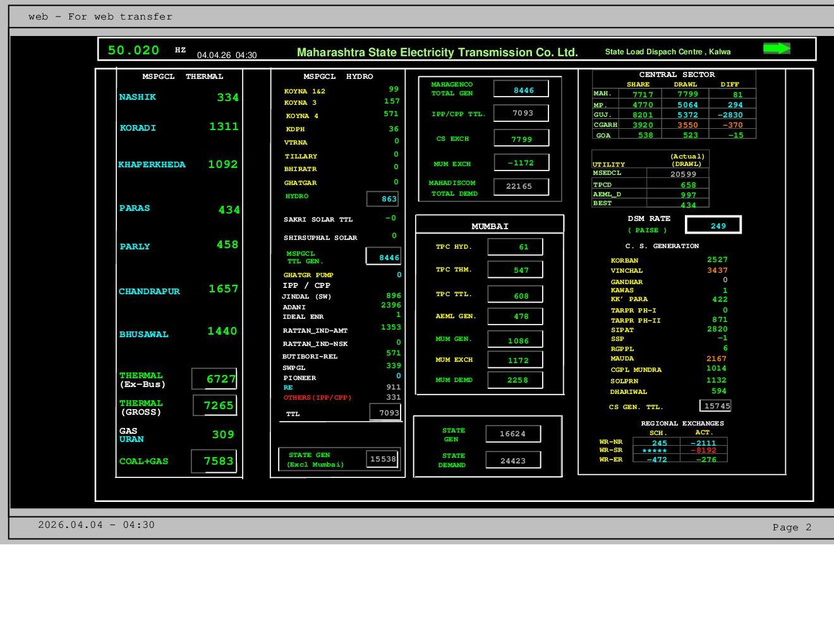This screenshot has height=644, width=834.
Task: Select the THERMAL Ex-Bus value box
Action: coord(215,379)
